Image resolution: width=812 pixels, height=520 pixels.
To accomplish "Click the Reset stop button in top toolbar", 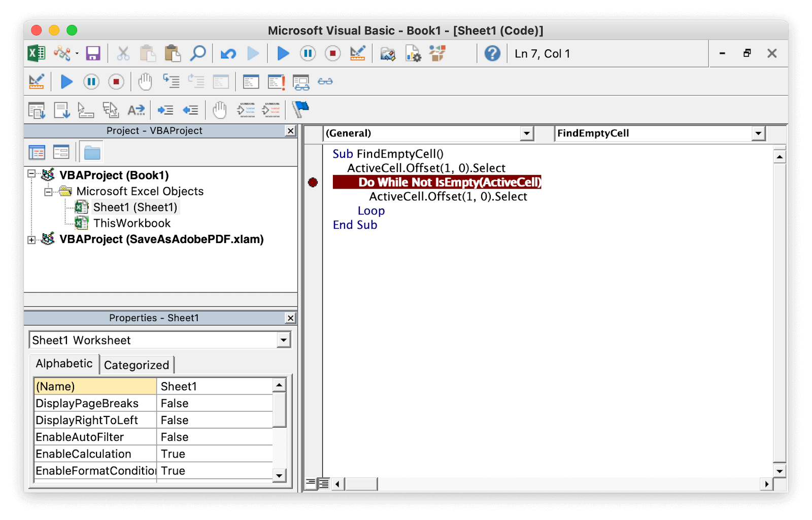I will (332, 53).
